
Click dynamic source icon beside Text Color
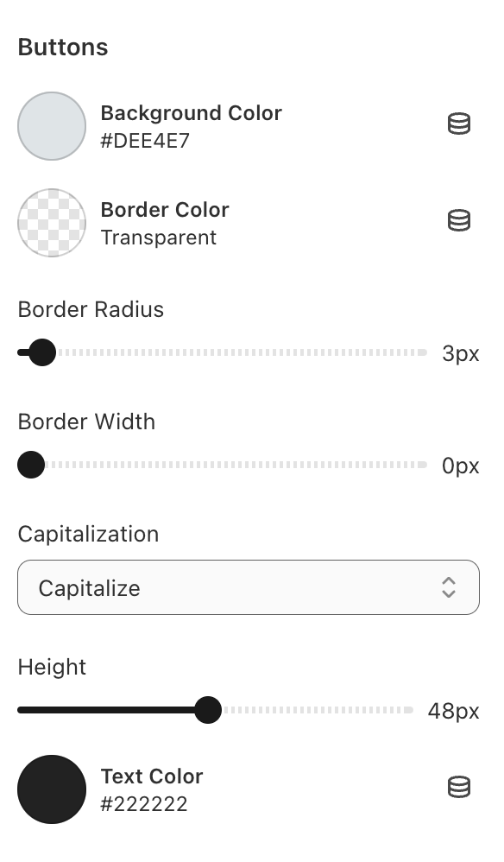[459, 787]
